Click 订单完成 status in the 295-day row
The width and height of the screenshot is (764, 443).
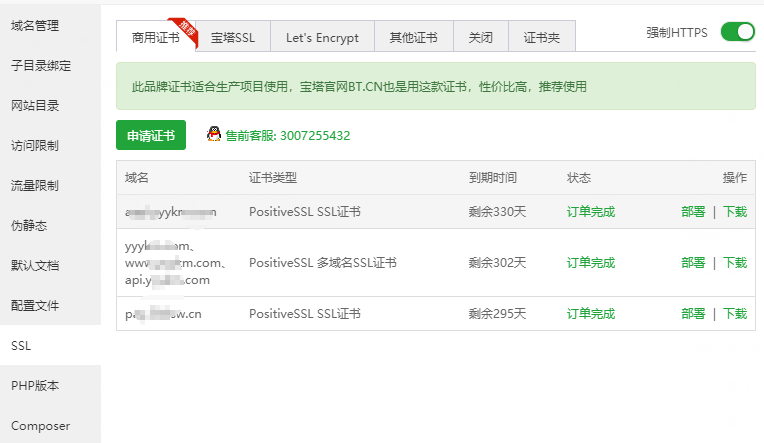591,313
